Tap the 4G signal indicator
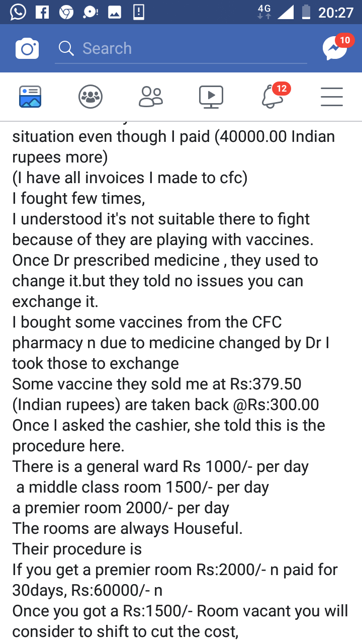 tap(264, 12)
